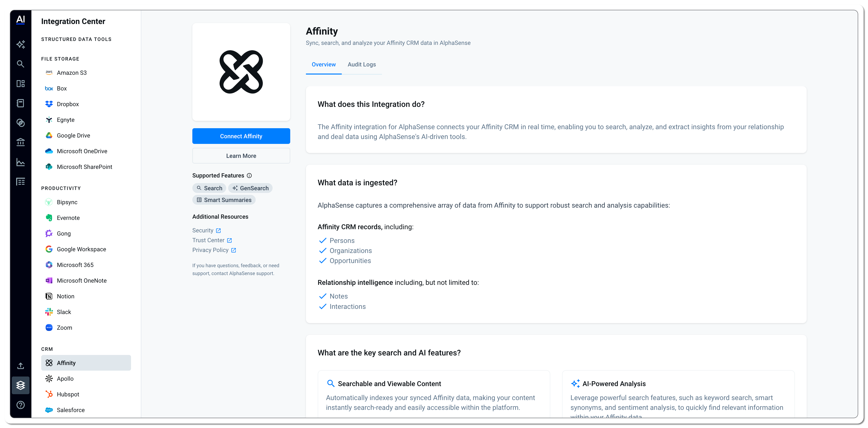Click the Evernote elephant icon

[x=49, y=218]
